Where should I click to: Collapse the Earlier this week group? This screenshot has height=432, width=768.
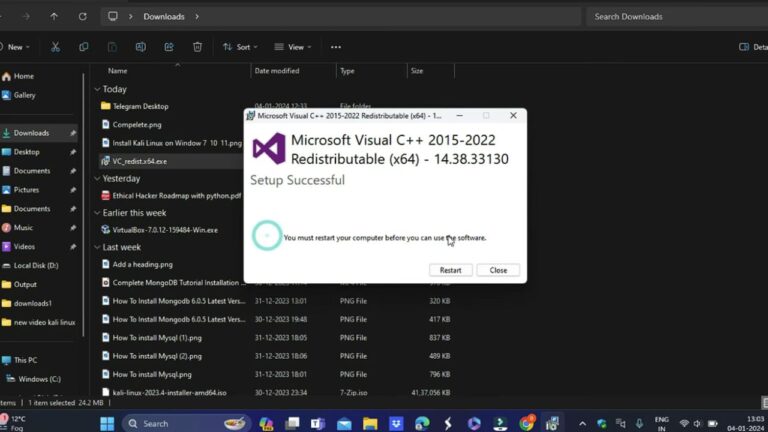tap(97, 213)
